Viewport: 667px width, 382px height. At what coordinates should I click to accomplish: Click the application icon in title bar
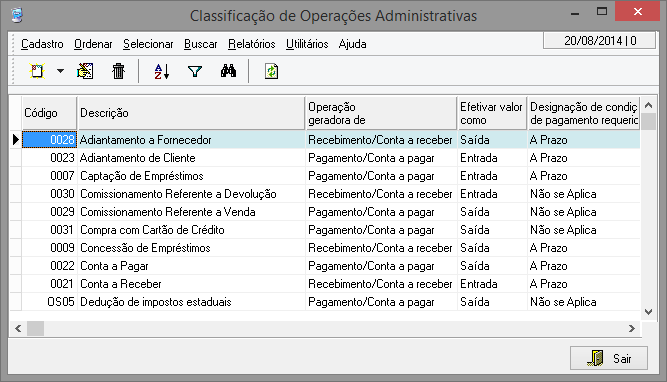17,15
